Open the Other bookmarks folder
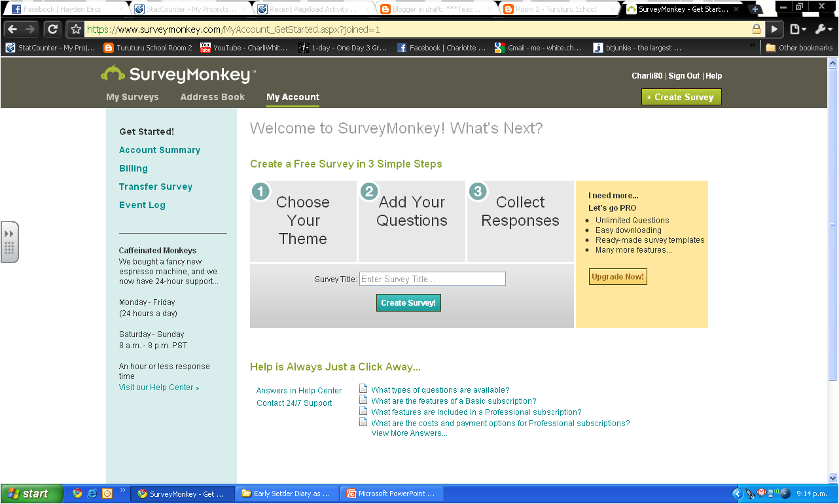Image resolution: width=839 pixels, height=504 pixels. click(799, 48)
